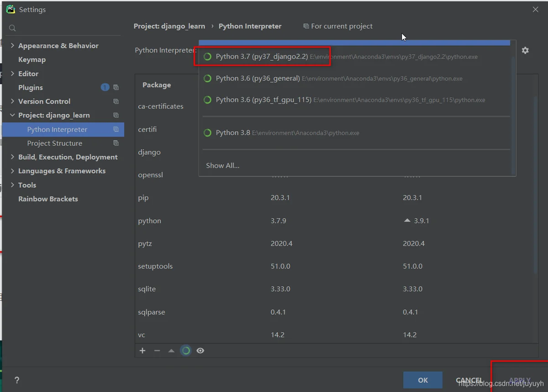Screen dimensions: 548x392
Task: Expand the Languages & Frameworks section
Action: point(12,171)
